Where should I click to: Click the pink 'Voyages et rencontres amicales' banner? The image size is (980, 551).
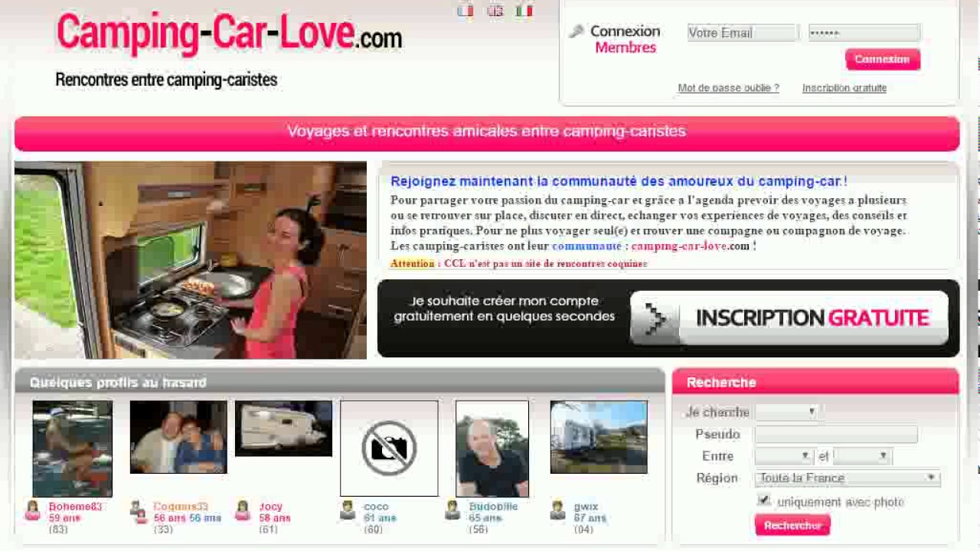pos(487,133)
